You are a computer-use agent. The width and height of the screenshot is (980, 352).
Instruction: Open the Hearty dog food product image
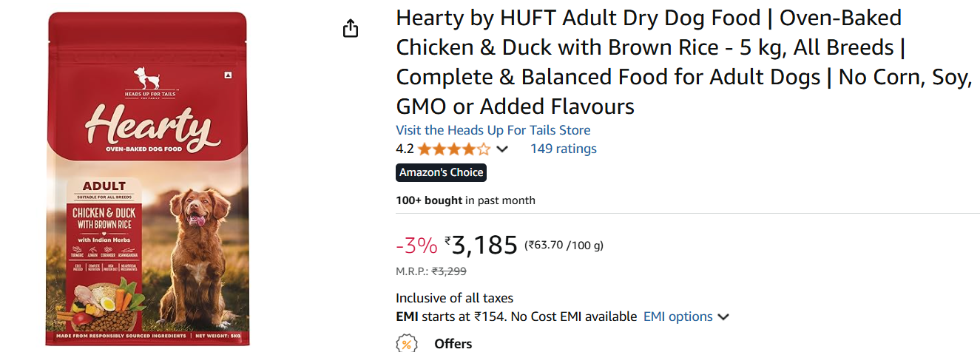click(147, 179)
